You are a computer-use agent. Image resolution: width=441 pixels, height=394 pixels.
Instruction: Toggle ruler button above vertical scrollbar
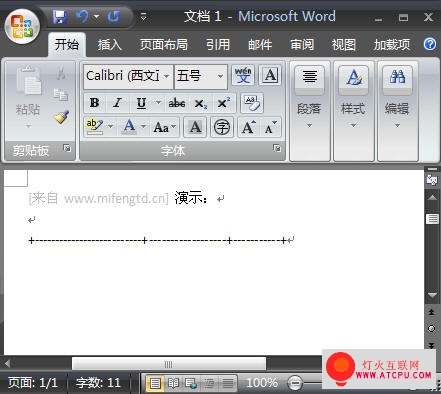point(432,179)
